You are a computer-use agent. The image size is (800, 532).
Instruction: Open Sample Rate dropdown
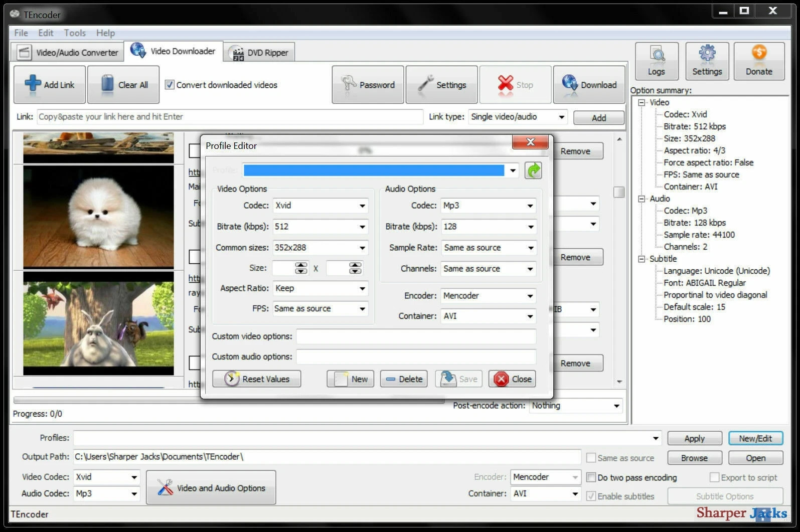coord(530,248)
